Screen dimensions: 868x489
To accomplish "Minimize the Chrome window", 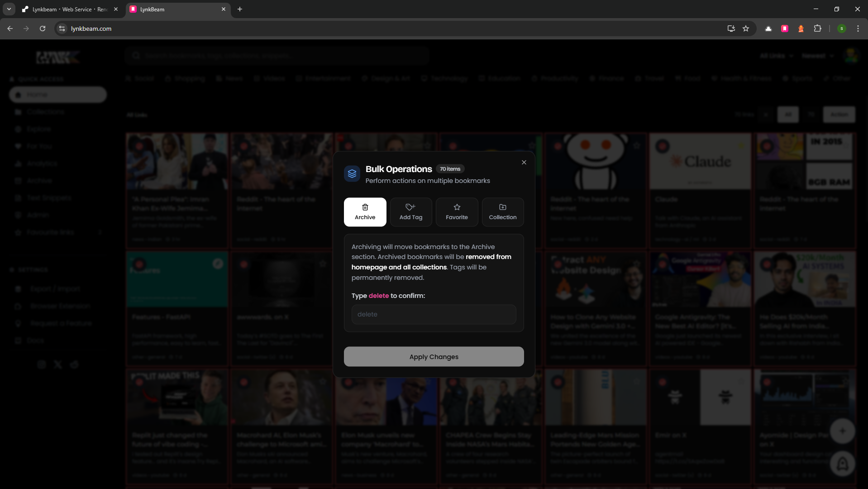I will (x=816, y=9).
